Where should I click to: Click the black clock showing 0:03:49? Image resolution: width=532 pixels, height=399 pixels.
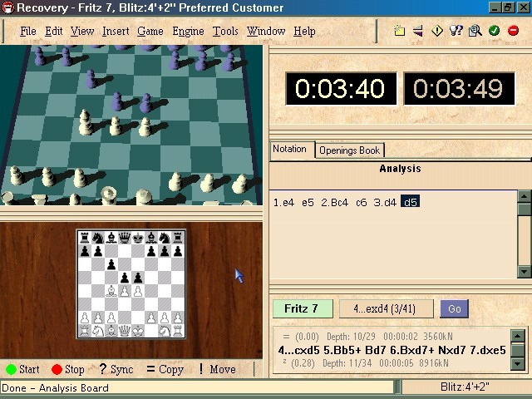(x=459, y=89)
